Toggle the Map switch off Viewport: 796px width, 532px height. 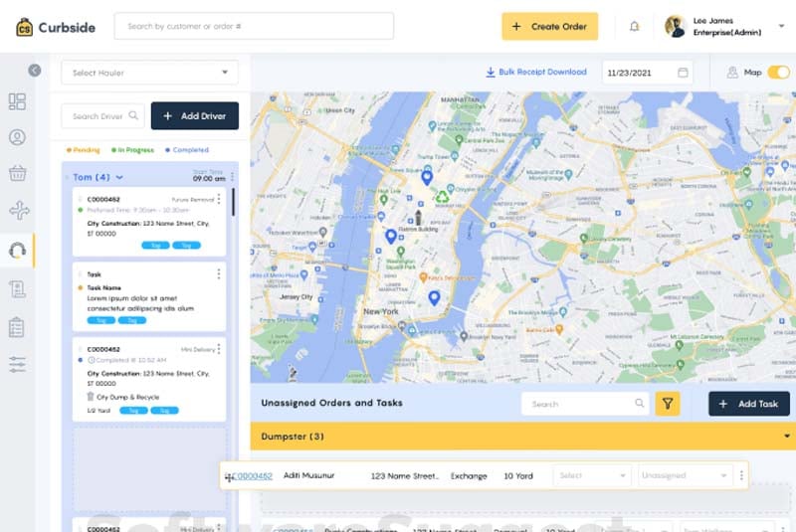click(x=778, y=73)
